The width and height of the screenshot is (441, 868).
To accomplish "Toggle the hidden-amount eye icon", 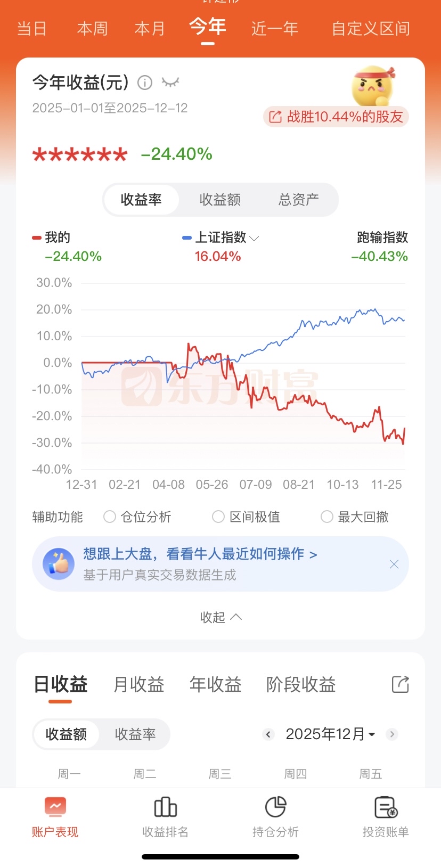I will tap(170, 83).
